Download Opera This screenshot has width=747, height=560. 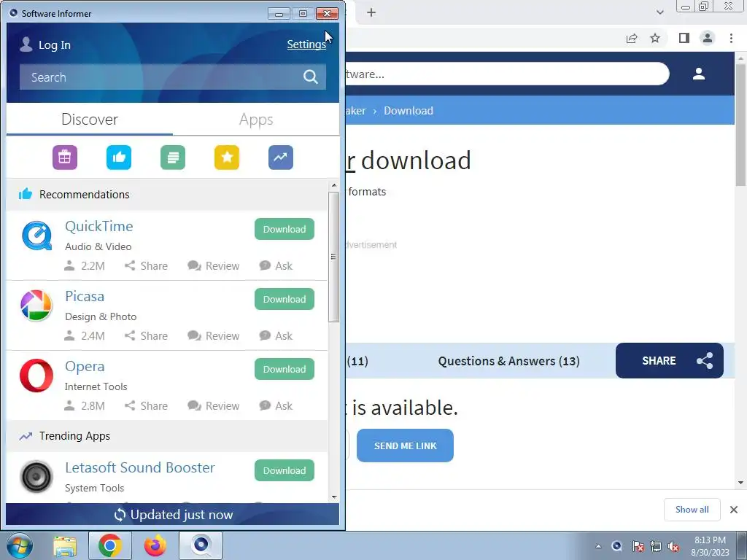pyautogui.click(x=285, y=369)
